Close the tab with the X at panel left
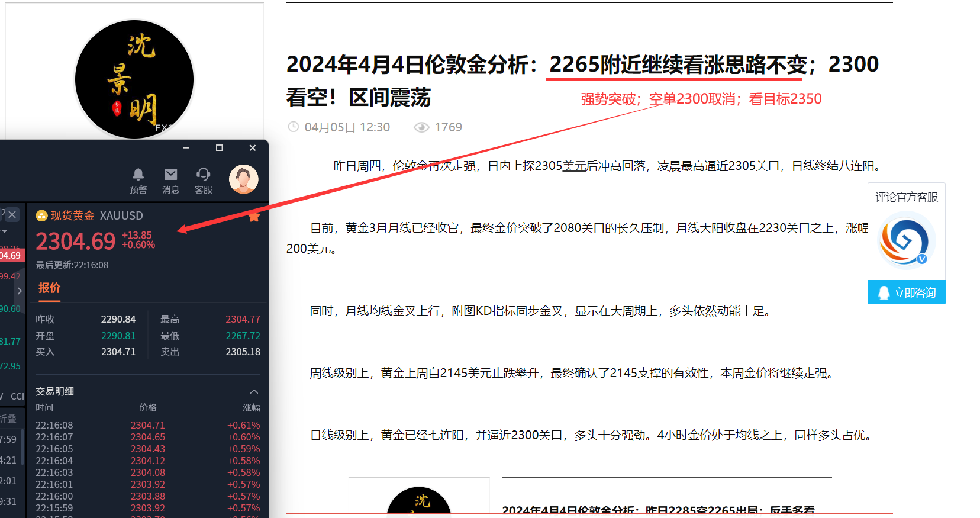Viewport: 980px width, 518px height. 12,214
